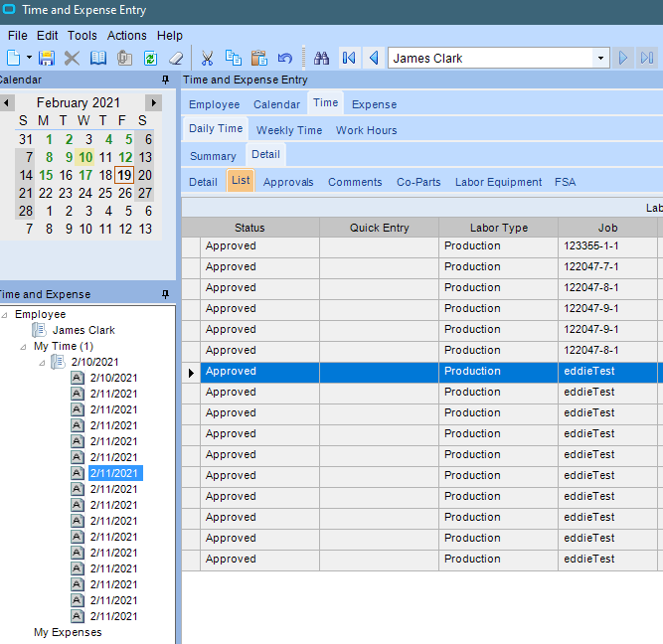
Task: Switch to the Weekly Time tab
Action: [289, 130]
